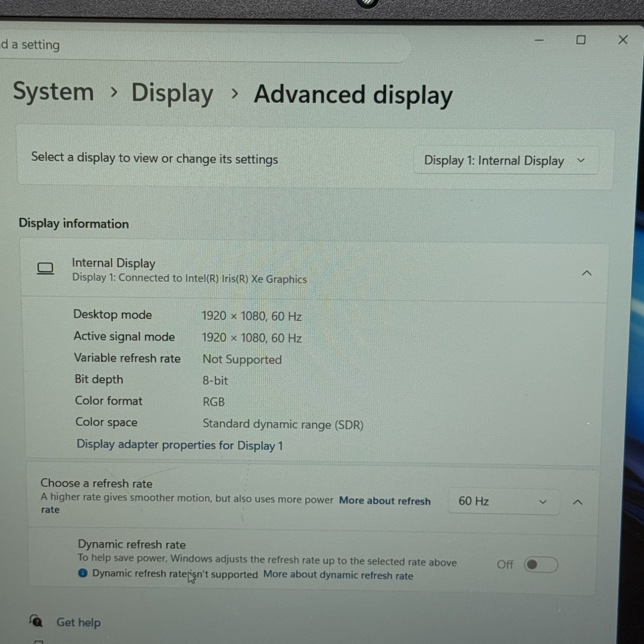Click the laptop icon beside Internal Display

point(45,268)
